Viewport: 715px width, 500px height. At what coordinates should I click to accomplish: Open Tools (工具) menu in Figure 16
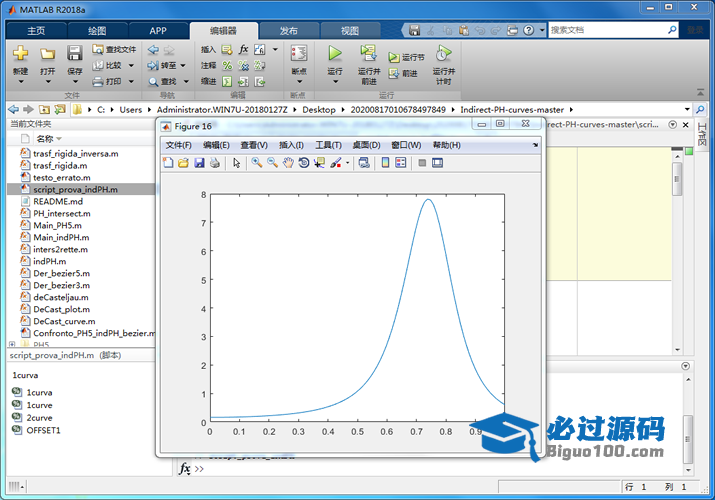point(328,145)
